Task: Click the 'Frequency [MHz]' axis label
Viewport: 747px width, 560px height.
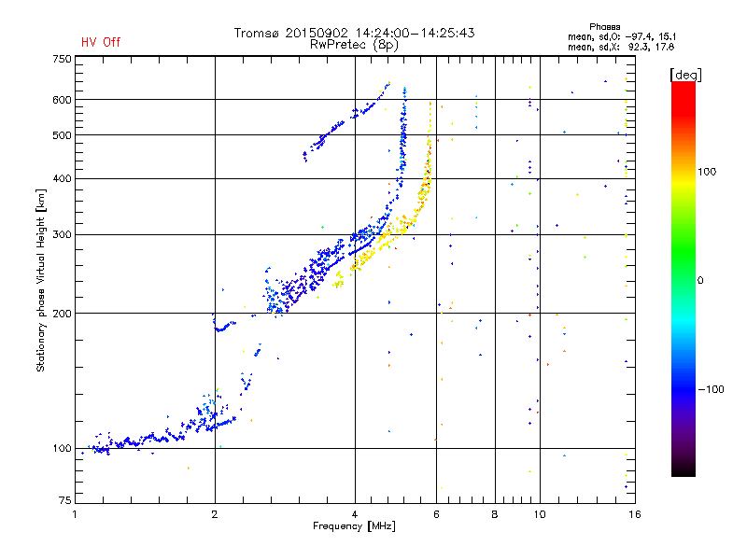Action: tap(354, 526)
